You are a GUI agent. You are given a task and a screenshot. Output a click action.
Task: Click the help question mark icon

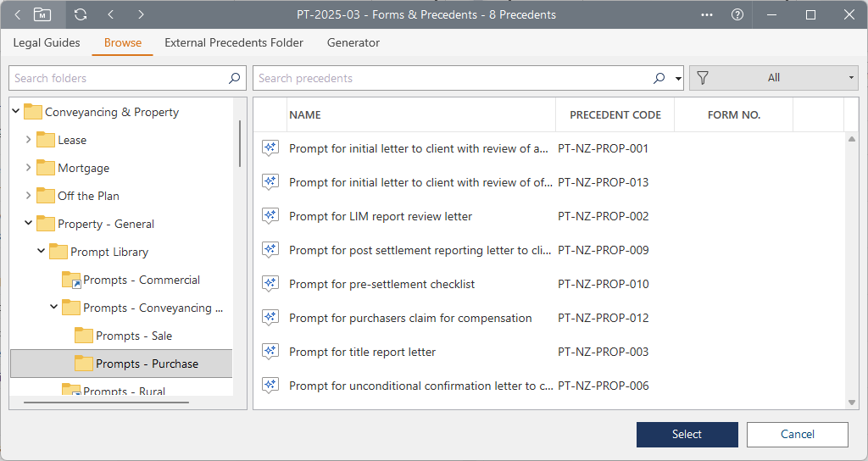tap(737, 15)
